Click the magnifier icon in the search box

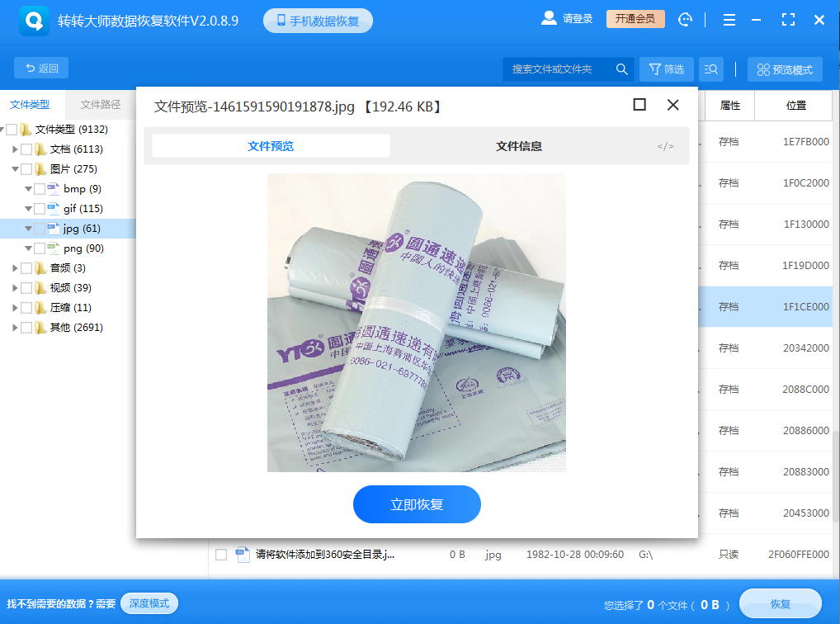click(x=621, y=69)
